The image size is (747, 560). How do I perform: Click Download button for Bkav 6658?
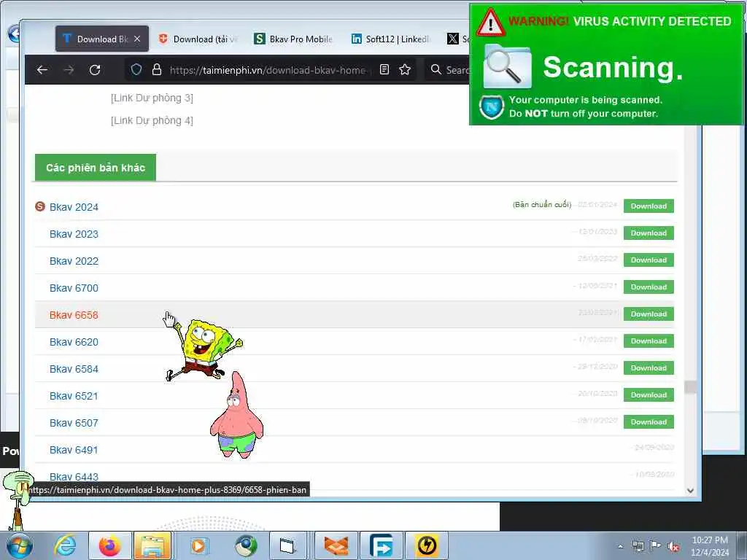point(649,314)
